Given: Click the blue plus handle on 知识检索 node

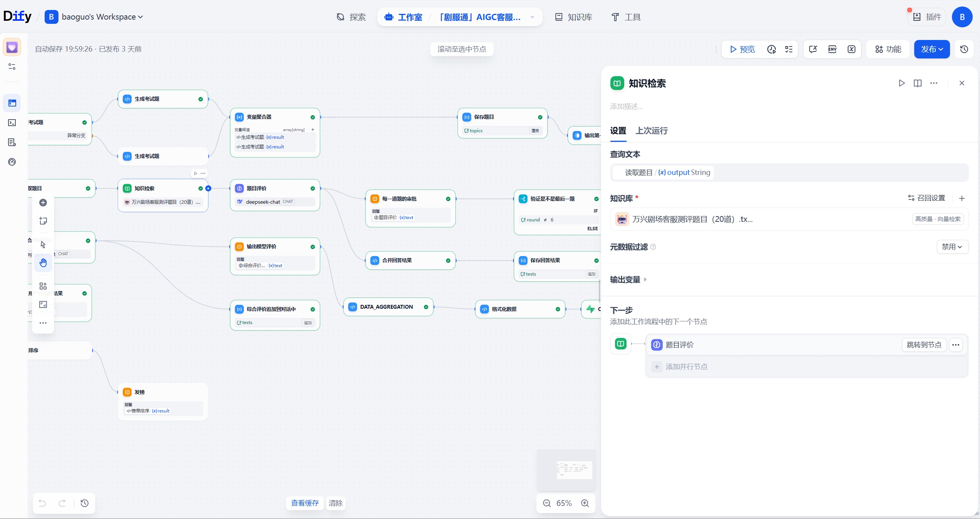Looking at the screenshot, I should [208, 188].
